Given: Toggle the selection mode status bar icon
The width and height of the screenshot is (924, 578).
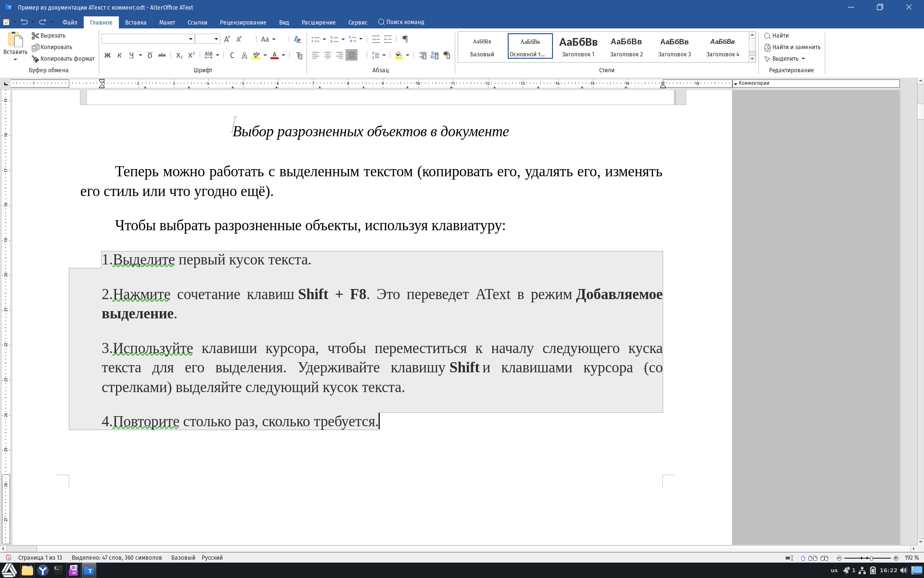Looking at the screenshot, I should pos(789,558).
